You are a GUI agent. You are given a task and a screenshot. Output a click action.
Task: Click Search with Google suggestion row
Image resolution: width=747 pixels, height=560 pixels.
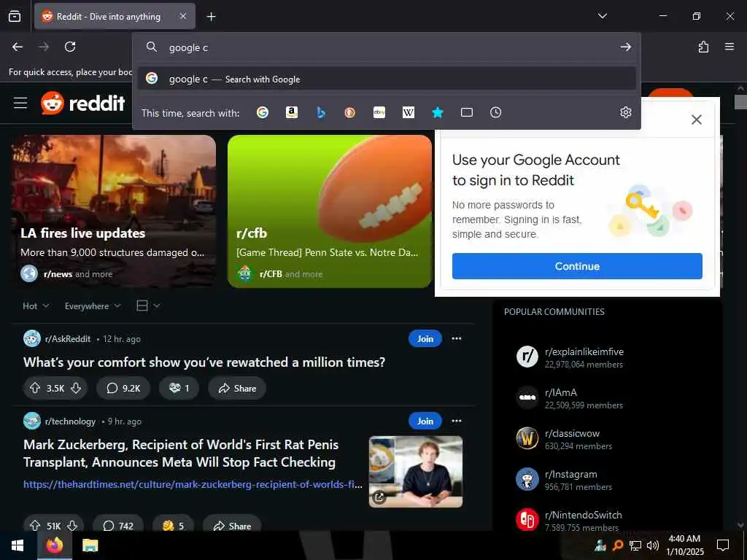click(x=387, y=79)
